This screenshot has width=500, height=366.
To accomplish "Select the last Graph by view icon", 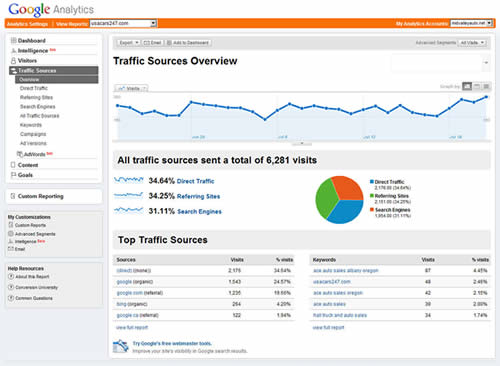I will pyautogui.click(x=486, y=87).
